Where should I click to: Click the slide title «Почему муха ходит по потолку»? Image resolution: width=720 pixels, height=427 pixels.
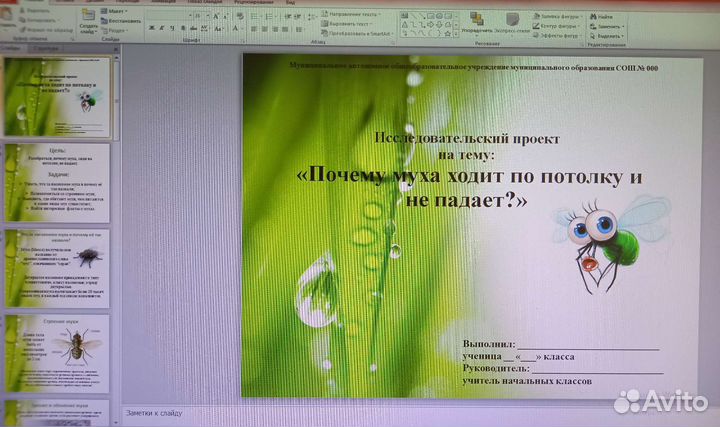click(468, 188)
